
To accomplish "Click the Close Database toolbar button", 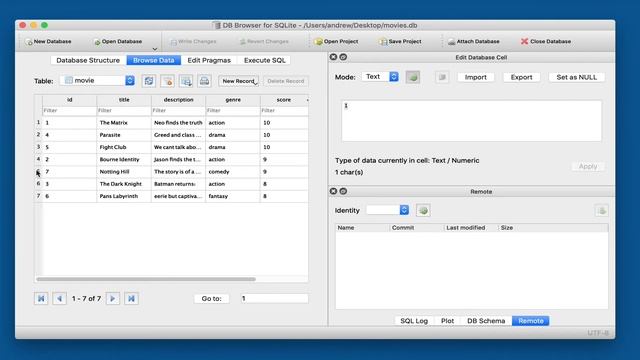I will (x=546, y=42).
